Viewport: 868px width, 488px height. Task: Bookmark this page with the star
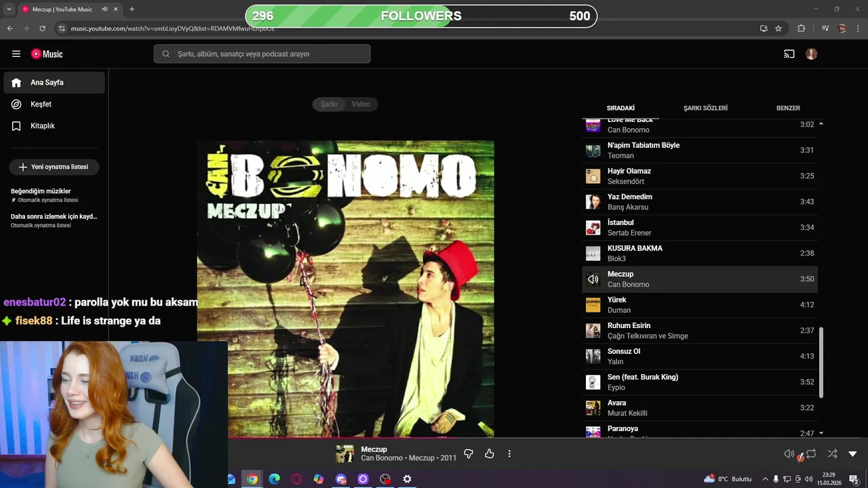coord(778,28)
